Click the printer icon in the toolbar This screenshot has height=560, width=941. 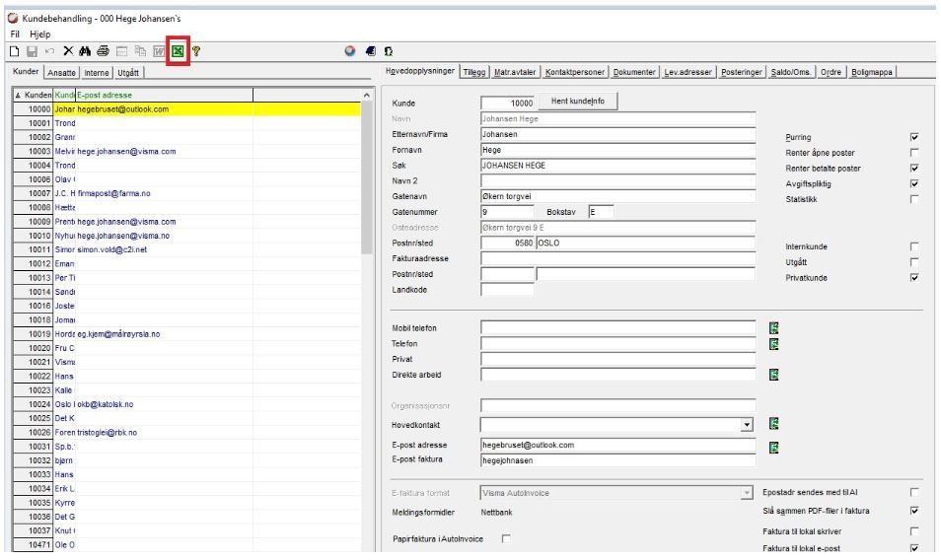point(104,51)
